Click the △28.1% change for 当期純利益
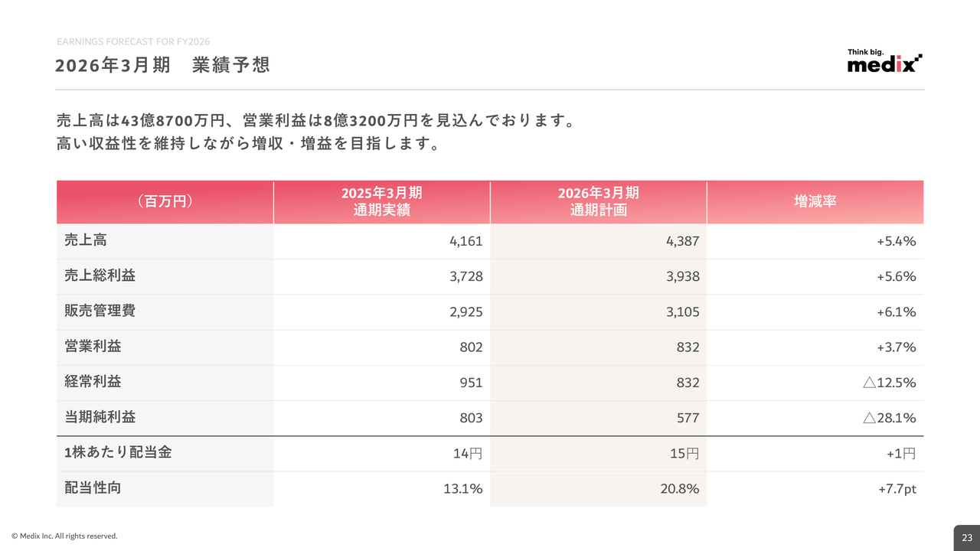 coord(889,418)
